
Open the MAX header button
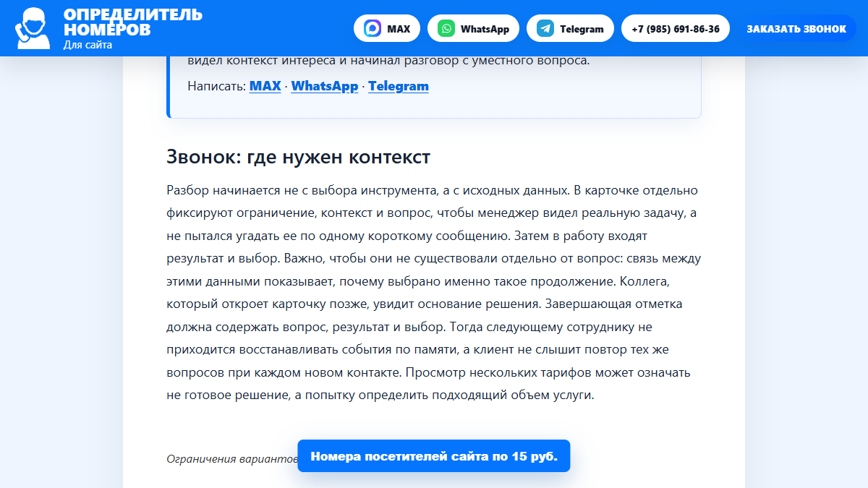tap(387, 29)
